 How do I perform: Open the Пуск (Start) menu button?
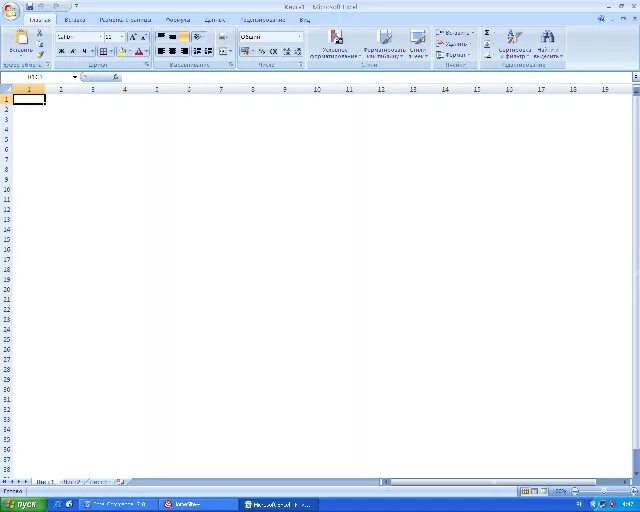(x=22, y=505)
